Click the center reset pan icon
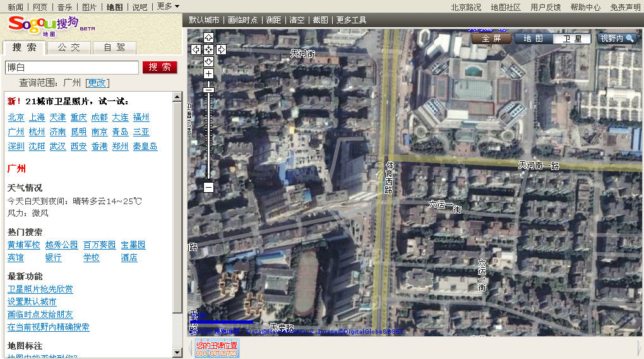Image resolution: width=644 pixels, height=359 pixels. click(x=208, y=50)
